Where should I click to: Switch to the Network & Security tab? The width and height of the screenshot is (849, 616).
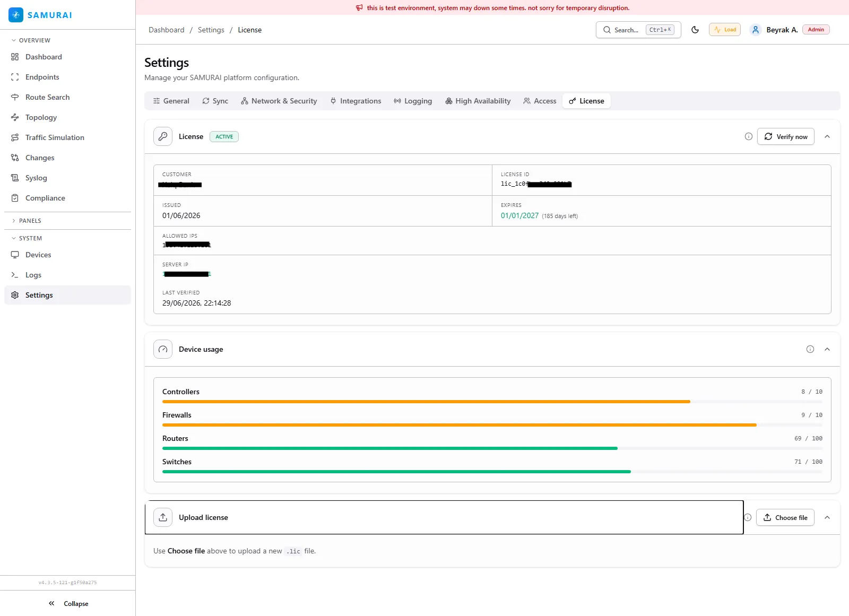coord(279,101)
